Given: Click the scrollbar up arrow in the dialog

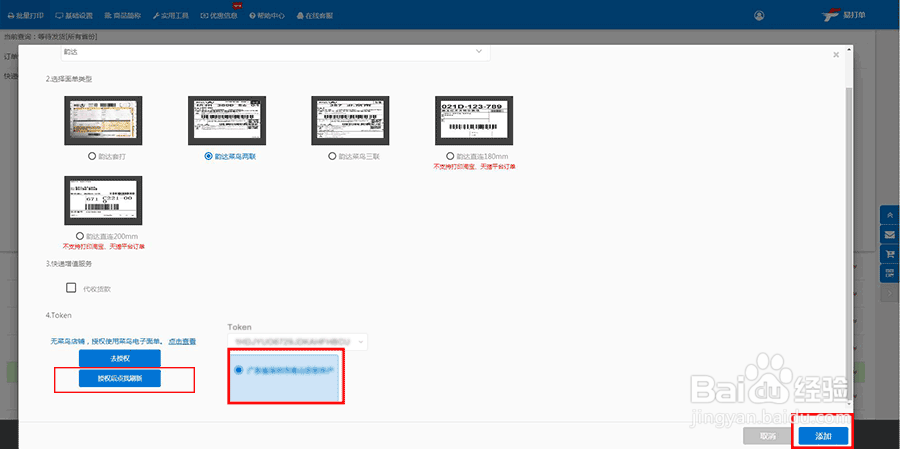Looking at the screenshot, I should point(848,49).
